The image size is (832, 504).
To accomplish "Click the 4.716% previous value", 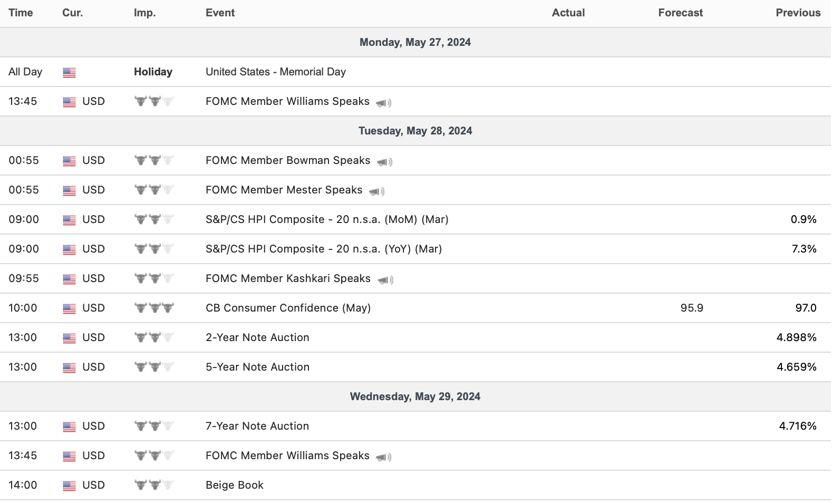I will coord(797,426).
